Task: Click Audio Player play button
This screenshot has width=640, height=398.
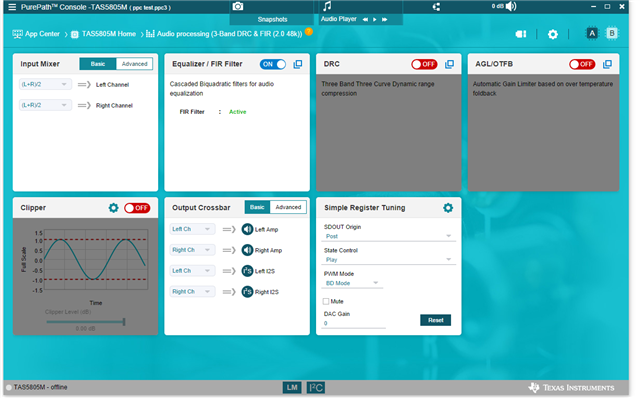Action: tap(375, 19)
